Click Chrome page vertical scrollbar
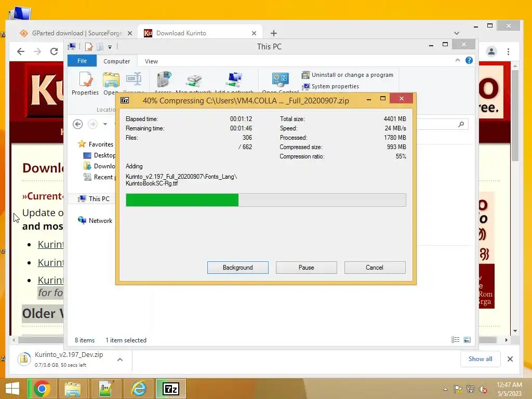This screenshot has width=532, height=399. [x=515, y=115]
